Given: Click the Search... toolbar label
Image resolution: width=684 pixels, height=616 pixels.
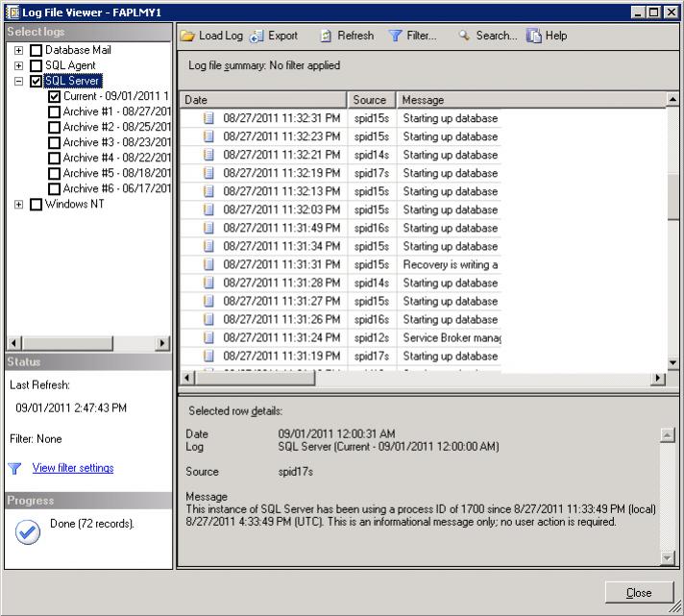Looking at the screenshot, I should (497, 36).
